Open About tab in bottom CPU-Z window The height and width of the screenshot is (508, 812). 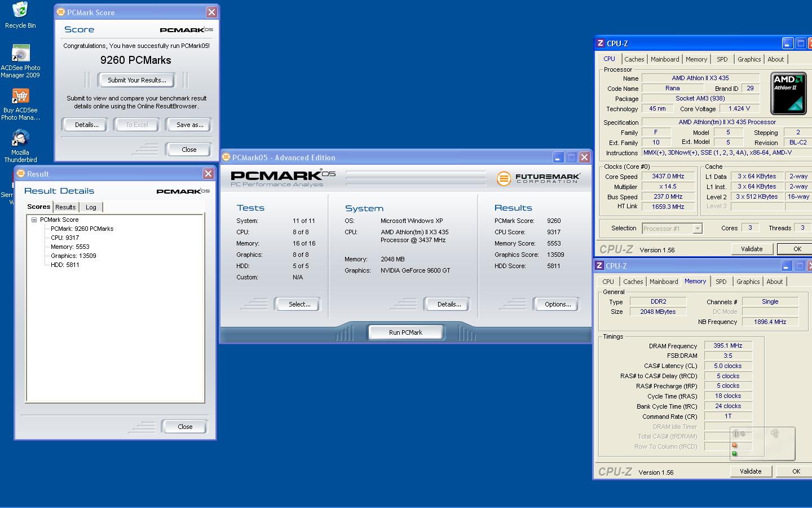tap(774, 282)
